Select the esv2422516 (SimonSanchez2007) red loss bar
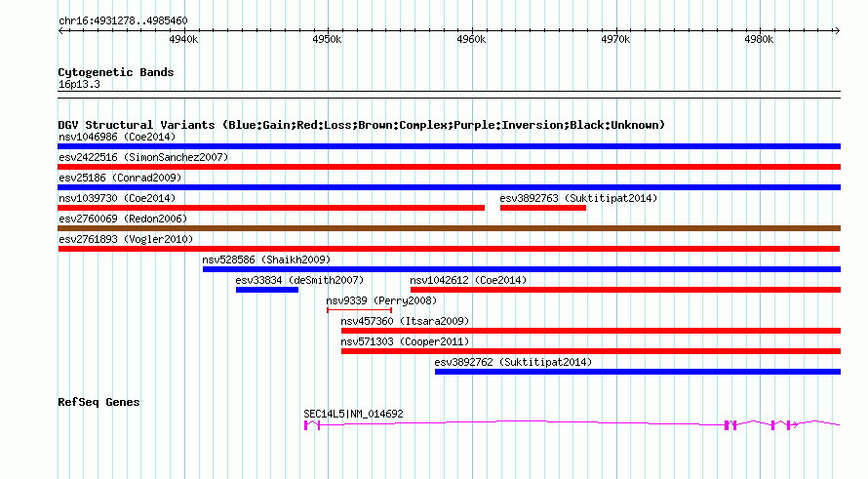 449,167
